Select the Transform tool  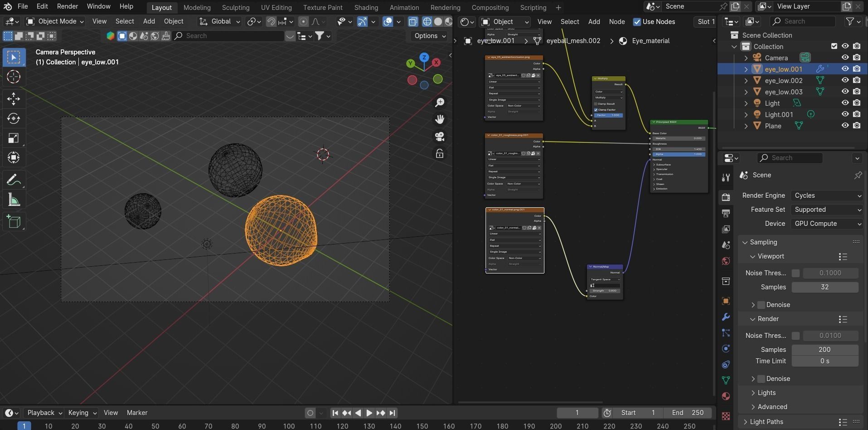14,158
